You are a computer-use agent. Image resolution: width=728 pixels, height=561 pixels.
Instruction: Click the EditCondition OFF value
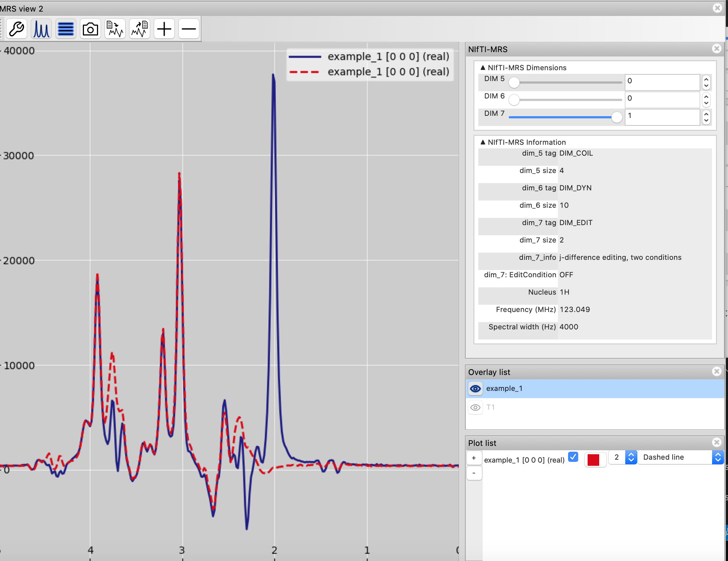(566, 275)
